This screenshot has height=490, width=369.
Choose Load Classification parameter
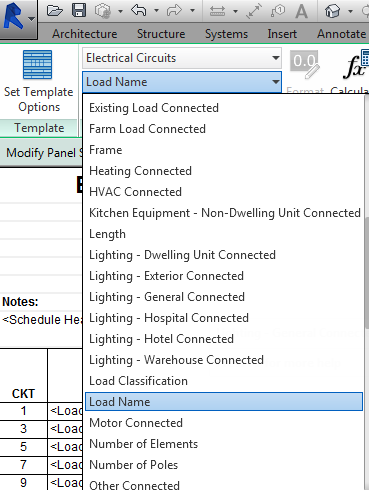[224, 381]
